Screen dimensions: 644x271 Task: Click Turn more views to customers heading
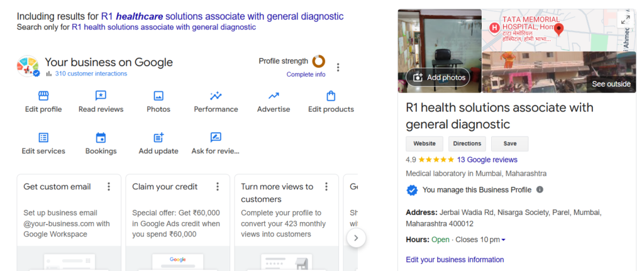277,193
